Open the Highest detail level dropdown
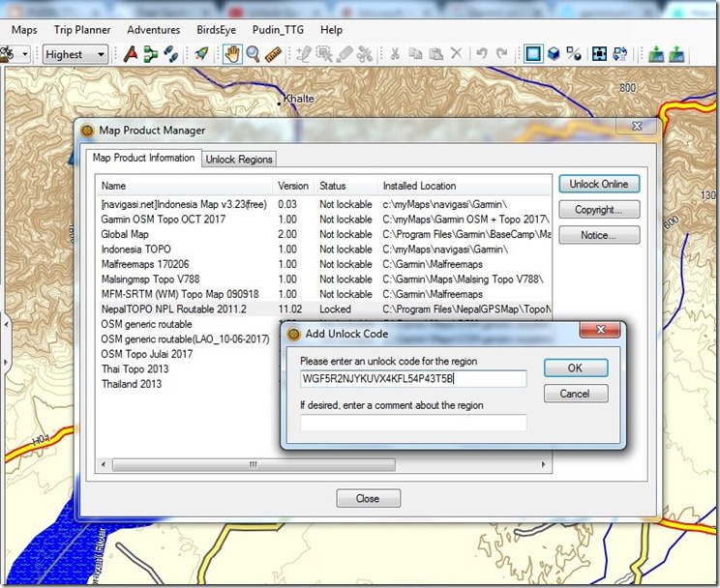The width and height of the screenshot is (720, 588). (x=75, y=54)
